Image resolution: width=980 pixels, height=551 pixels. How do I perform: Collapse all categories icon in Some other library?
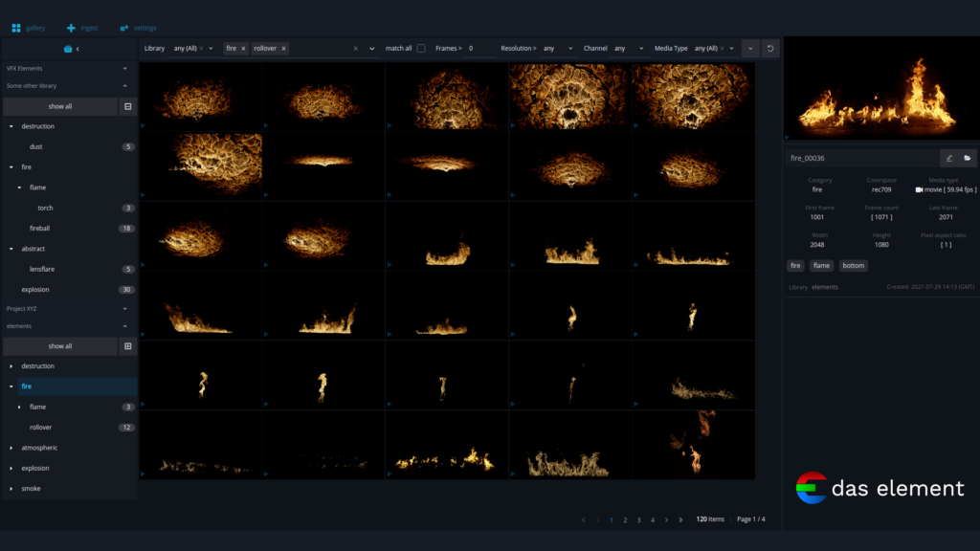click(x=127, y=107)
